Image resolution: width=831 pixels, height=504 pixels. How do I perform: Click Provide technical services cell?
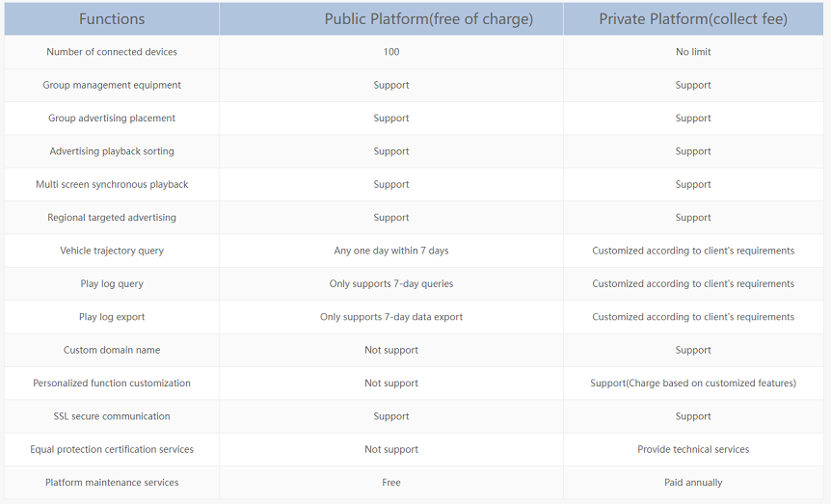pos(693,449)
